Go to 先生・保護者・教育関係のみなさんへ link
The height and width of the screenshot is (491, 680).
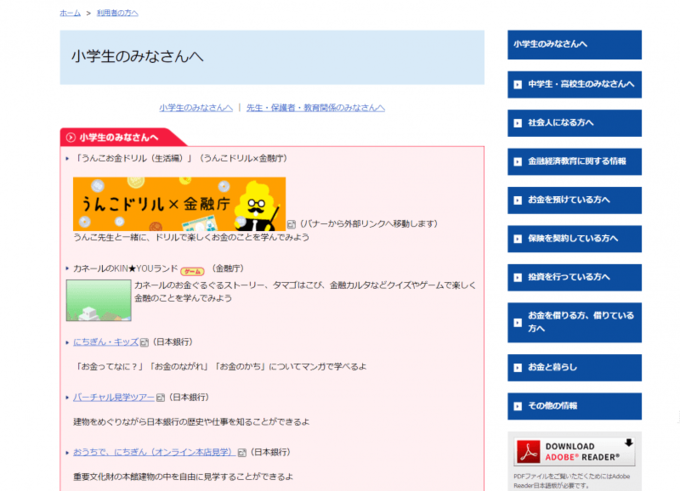315,107
